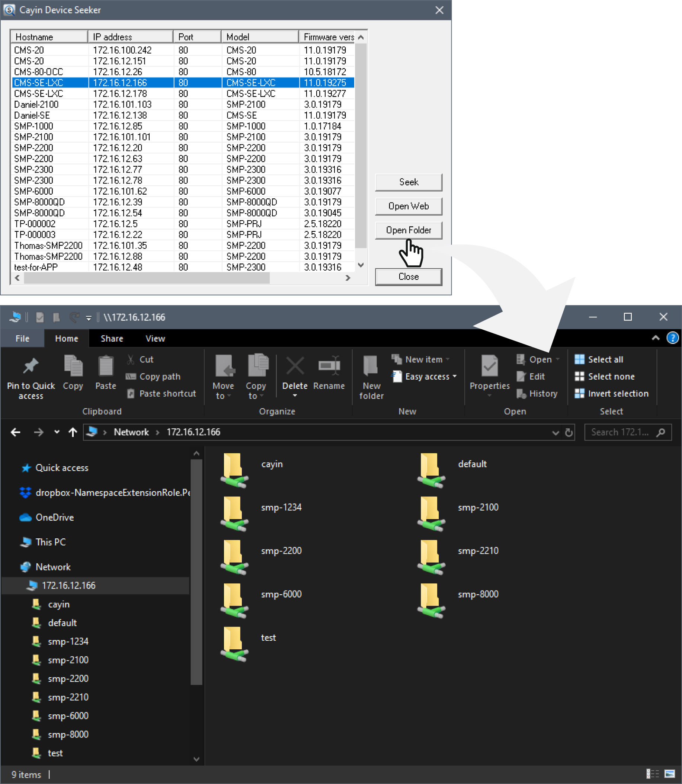The height and width of the screenshot is (784, 682).
Task: Click the New folder icon
Action: (x=371, y=367)
